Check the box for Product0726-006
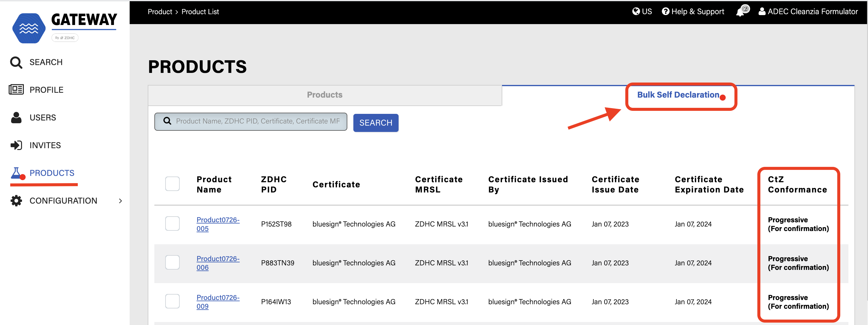This screenshot has height=325, width=868. (172, 262)
